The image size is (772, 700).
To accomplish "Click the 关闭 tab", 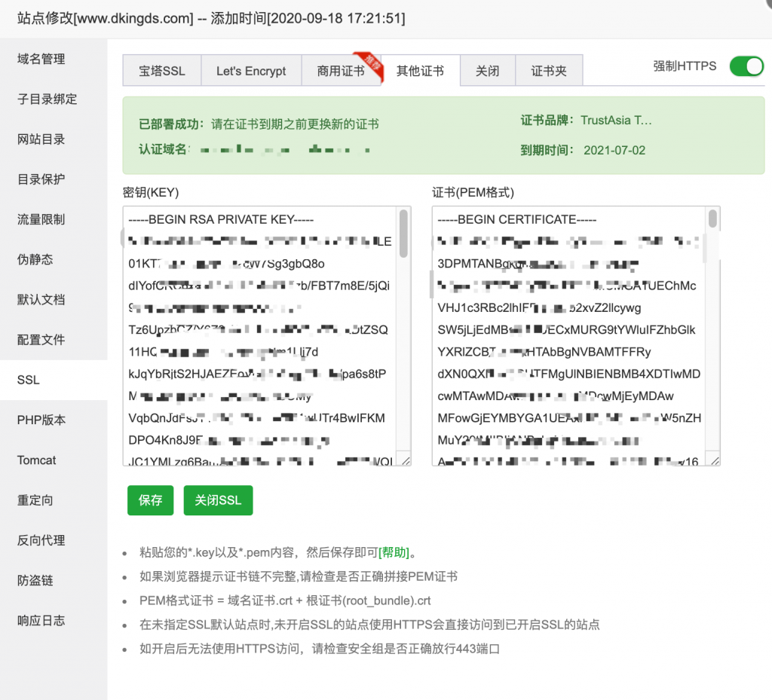I will (x=488, y=70).
